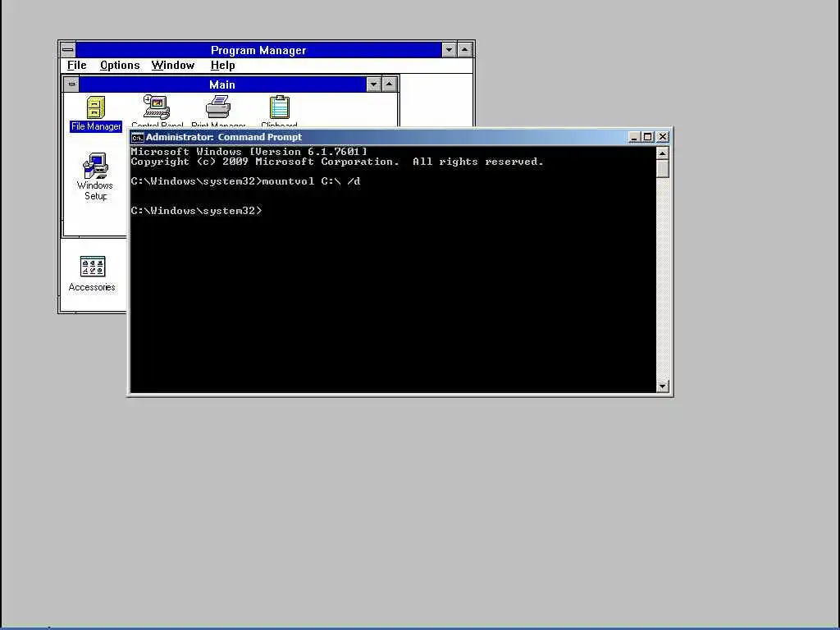Maximize the Main group window
This screenshot has width=840, height=630.
pos(389,84)
